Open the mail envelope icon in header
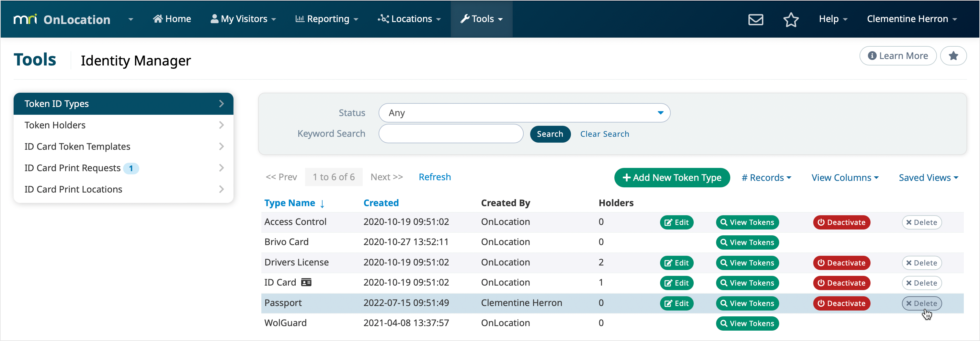Viewport: 980px width, 341px height. pyautogui.click(x=756, y=19)
